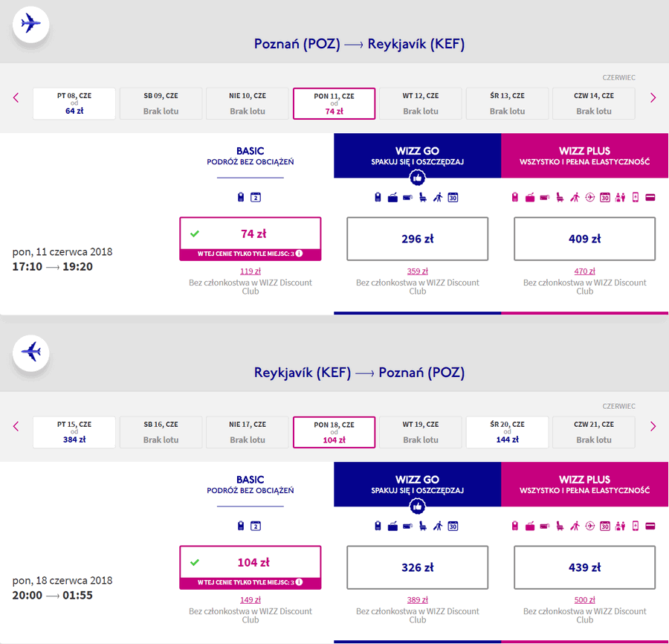The height and width of the screenshot is (644, 669).
Task: Select CZW 21, CZE return date
Action: tap(594, 432)
